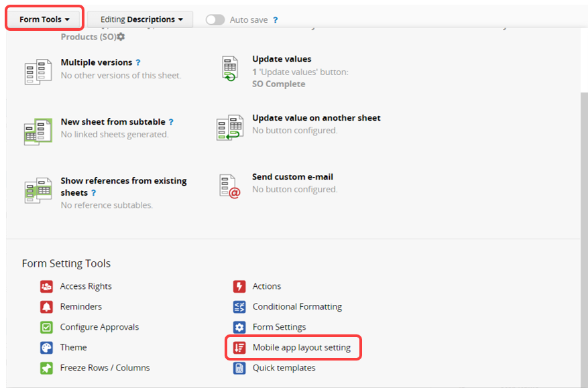Click help mark next to Auto save
The width and height of the screenshot is (588, 388).
pyautogui.click(x=276, y=20)
